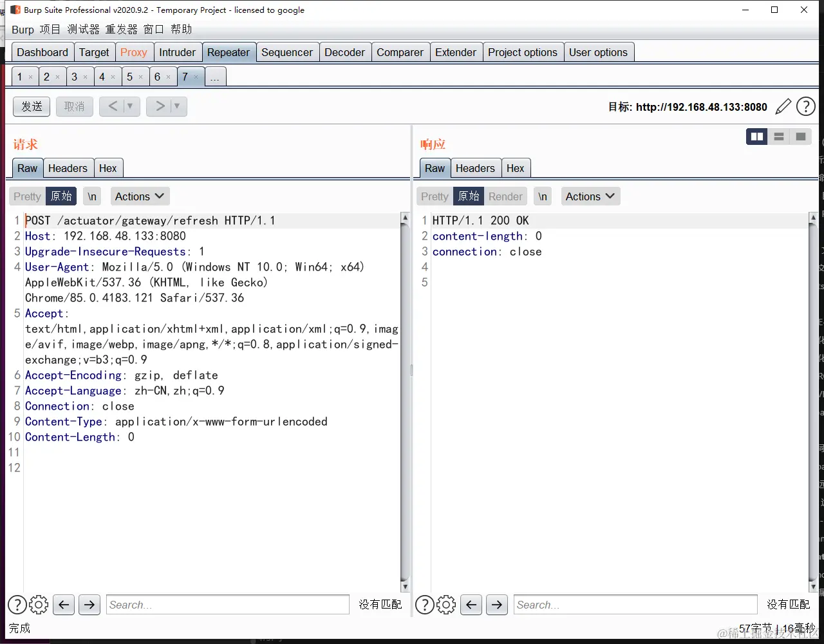This screenshot has height=644, width=824.
Task: Switch to the Comparer tab
Action: point(400,52)
